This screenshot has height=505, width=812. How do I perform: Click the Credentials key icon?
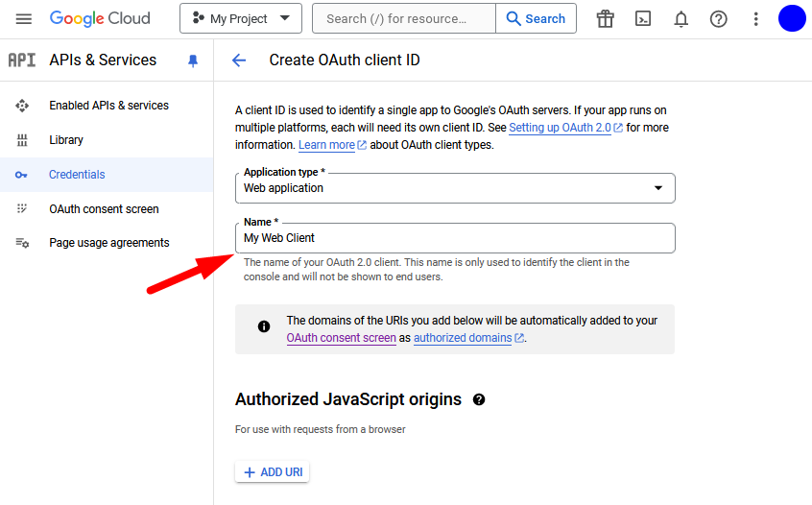coord(21,175)
